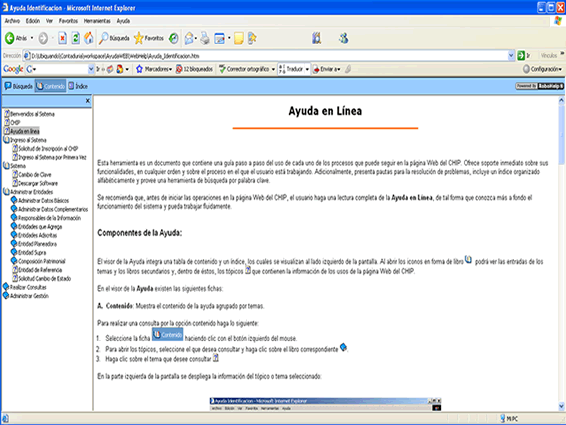
Task: Switch to the Índice tab
Action: click(x=78, y=86)
